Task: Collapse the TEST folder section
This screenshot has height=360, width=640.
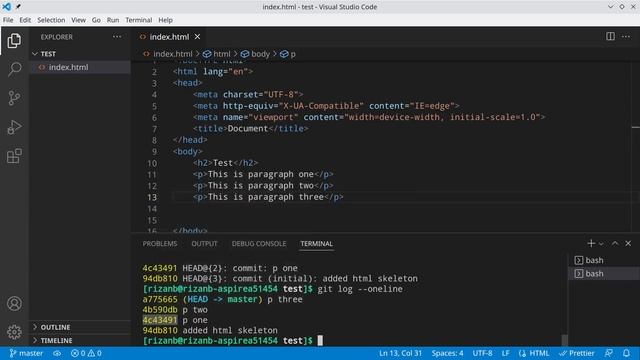Action: click(80, 54)
